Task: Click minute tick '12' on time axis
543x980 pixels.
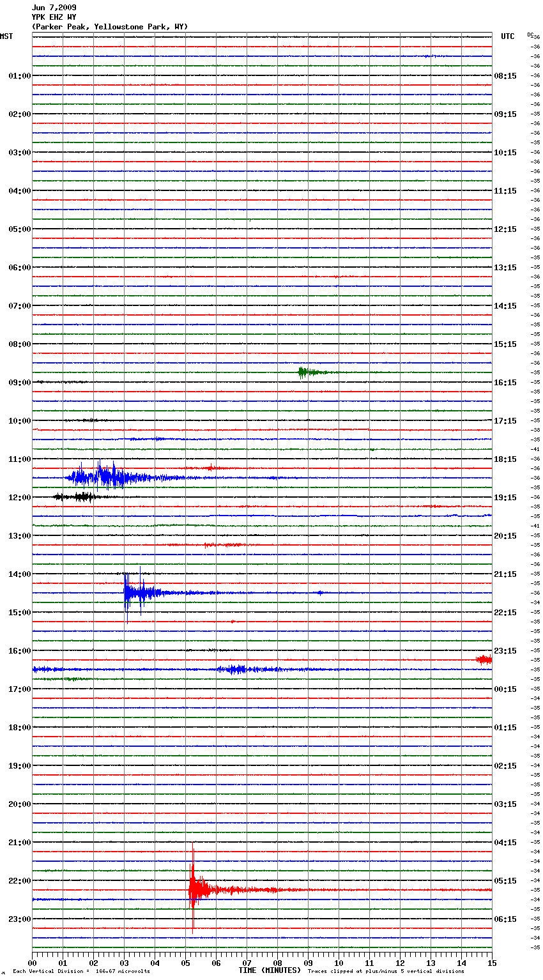Action: coord(400,963)
